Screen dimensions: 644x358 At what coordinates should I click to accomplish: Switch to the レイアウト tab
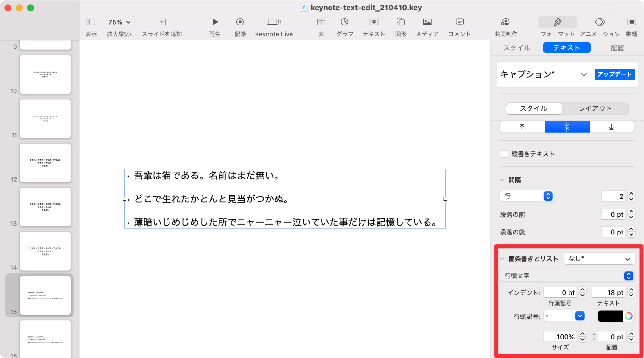595,108
